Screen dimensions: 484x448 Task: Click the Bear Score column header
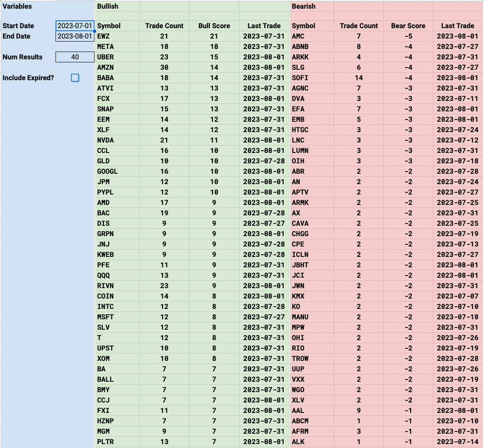tap(408, 26)
